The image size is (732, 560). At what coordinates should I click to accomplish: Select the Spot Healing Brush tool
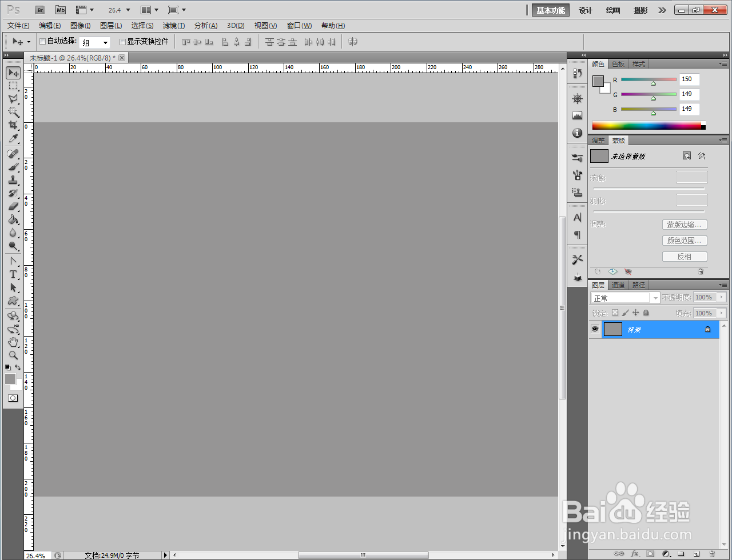coord(13,154)
